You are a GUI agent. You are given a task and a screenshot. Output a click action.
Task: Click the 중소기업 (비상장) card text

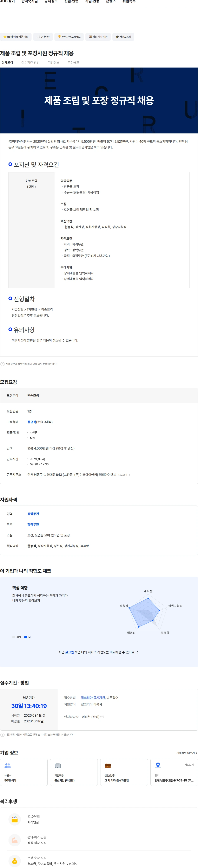click(64, 780)
